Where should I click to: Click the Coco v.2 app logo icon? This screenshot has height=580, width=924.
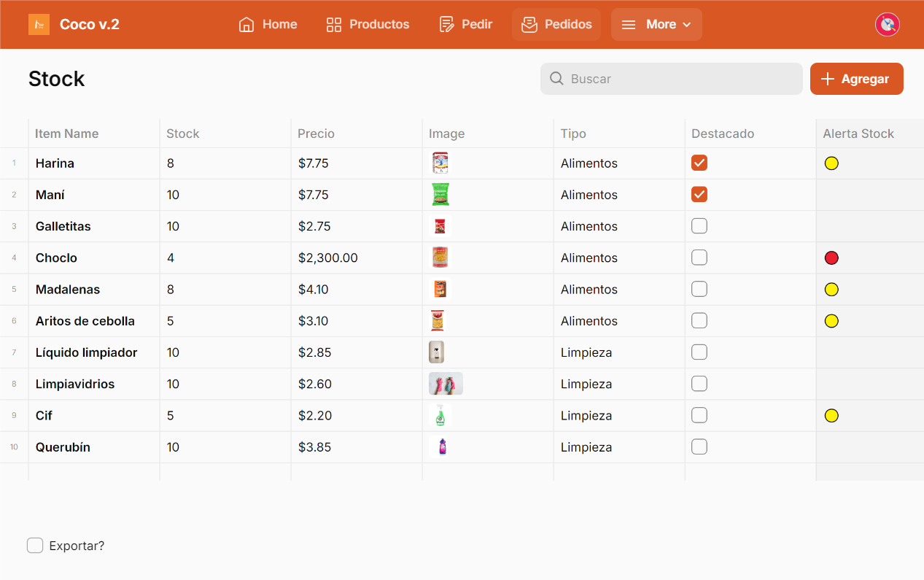[39, 25]
